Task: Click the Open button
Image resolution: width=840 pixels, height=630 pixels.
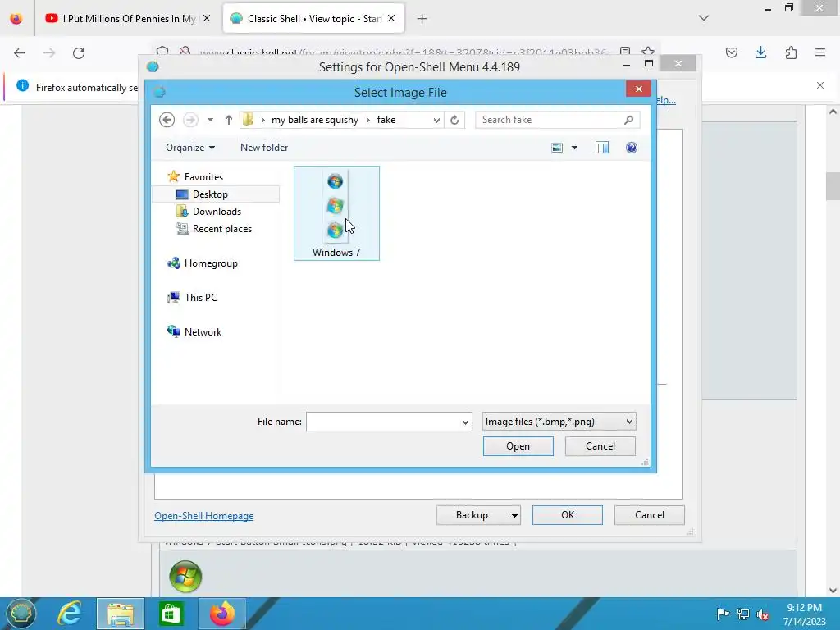Action: click(518, 446)
